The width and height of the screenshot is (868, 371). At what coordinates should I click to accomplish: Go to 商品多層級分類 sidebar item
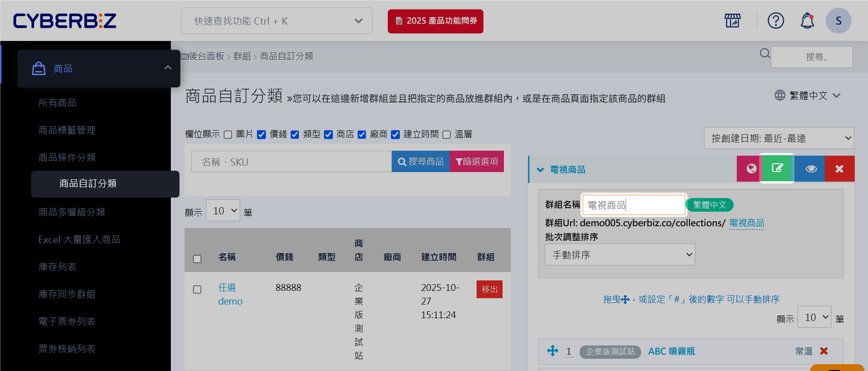(72, 212)
